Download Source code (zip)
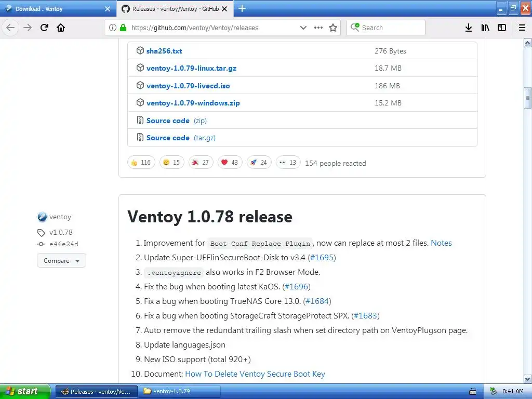This screenshot has width=532, height=399. 177,121
